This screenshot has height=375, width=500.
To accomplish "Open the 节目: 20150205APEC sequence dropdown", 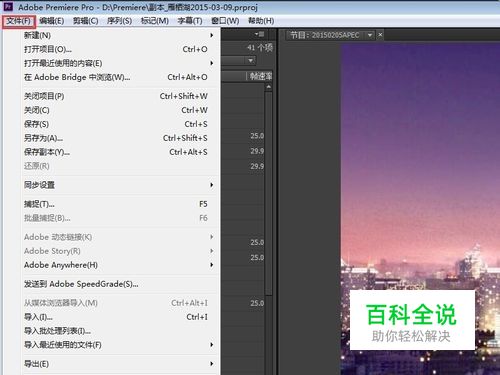I will [370, 35].
